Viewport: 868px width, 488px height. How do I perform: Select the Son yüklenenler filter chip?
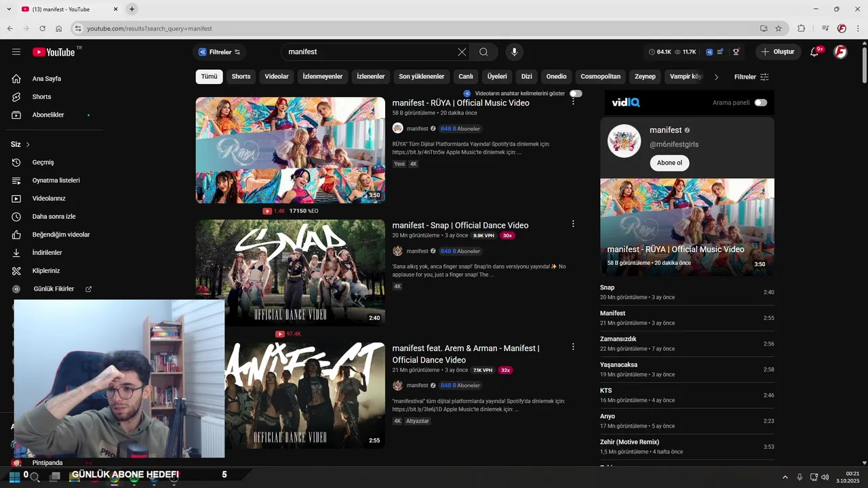click(422, 77)
